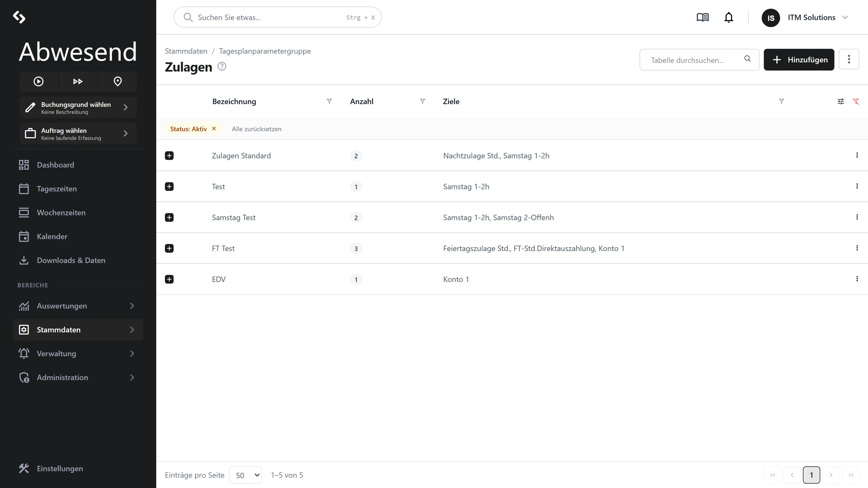
Task: Filter the Ziele column
Action: point(781,101)
